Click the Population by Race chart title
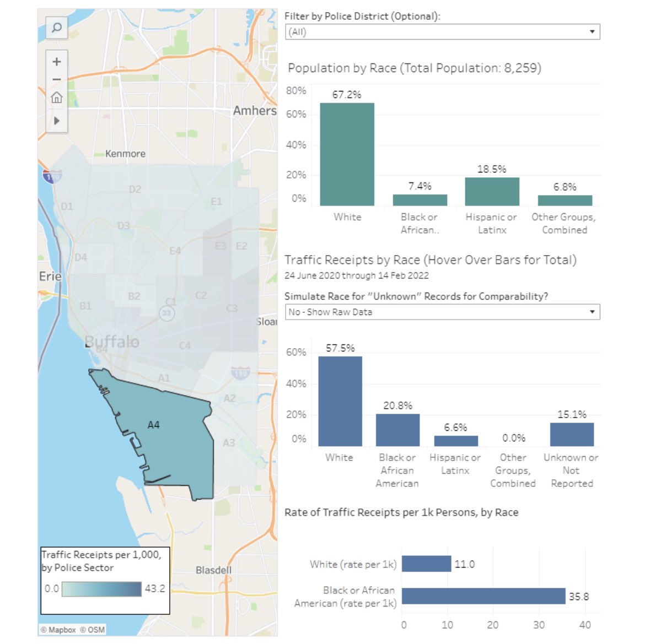645x644 pixels. pos(415,68)
